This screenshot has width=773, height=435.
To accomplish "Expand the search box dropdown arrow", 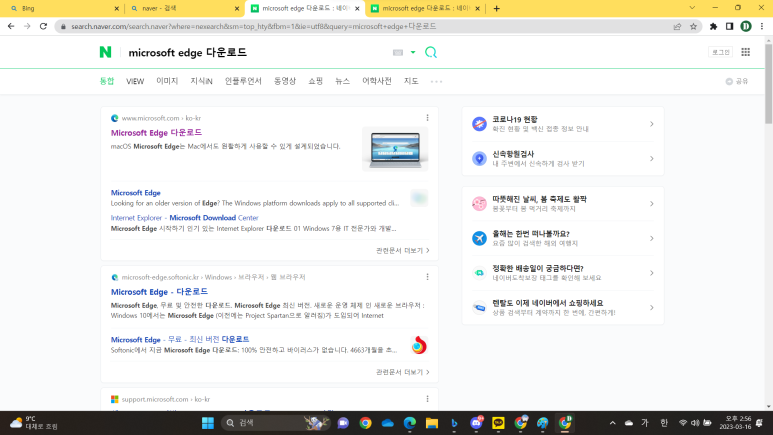I will pos(413,52).
